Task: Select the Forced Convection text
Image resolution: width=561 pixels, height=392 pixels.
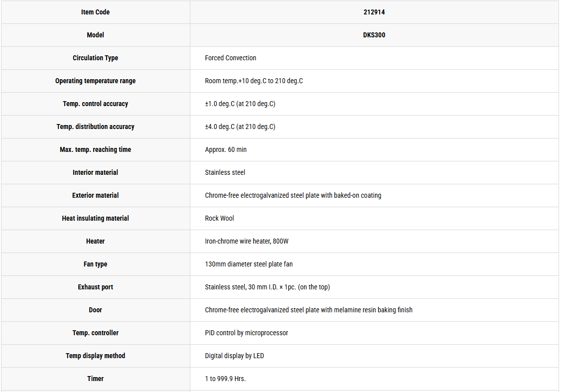Action: (x=230, y=58)
